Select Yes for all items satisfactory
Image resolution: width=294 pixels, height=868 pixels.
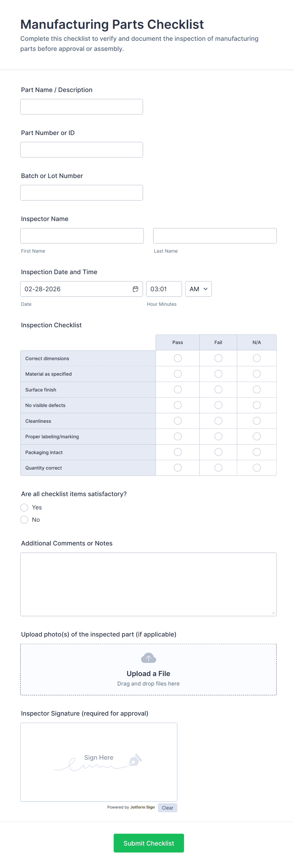point(24,507)
